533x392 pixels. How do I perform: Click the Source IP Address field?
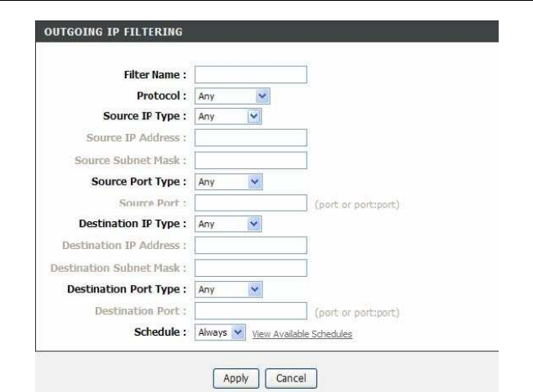pos(251,138)
